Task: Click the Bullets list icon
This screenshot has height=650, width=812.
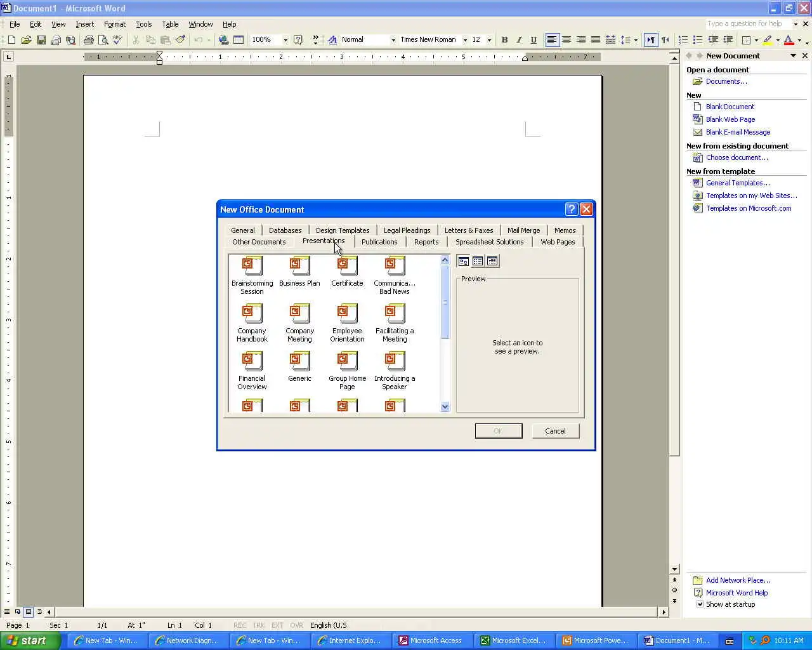Action: (698, 40)
